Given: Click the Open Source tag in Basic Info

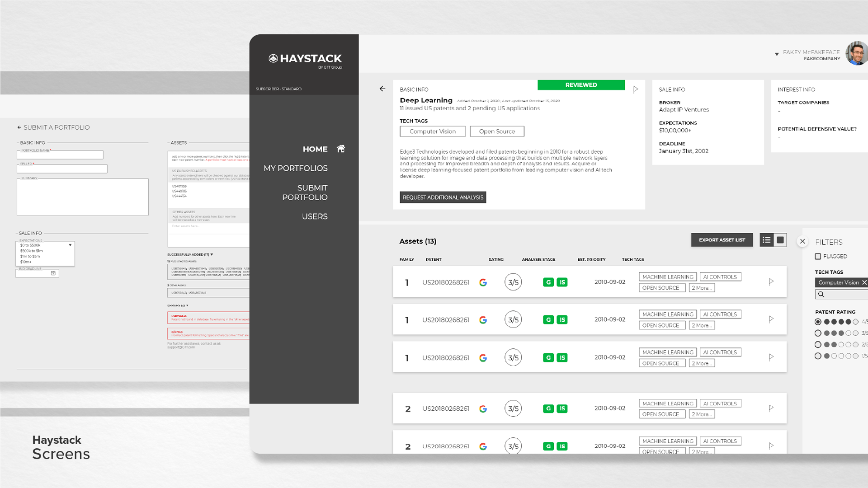Looking at the screenshot, I should [497, 131].
